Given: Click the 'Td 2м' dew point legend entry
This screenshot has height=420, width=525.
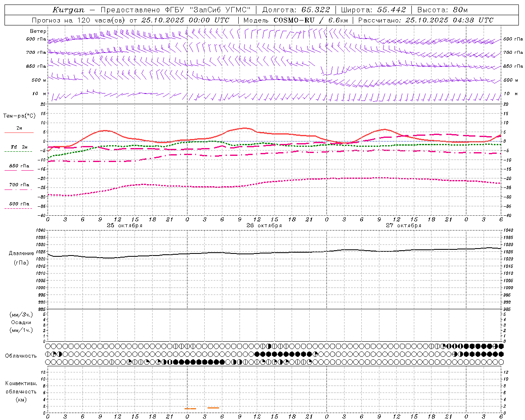Looking at the screenshot, I should [19, 147].
